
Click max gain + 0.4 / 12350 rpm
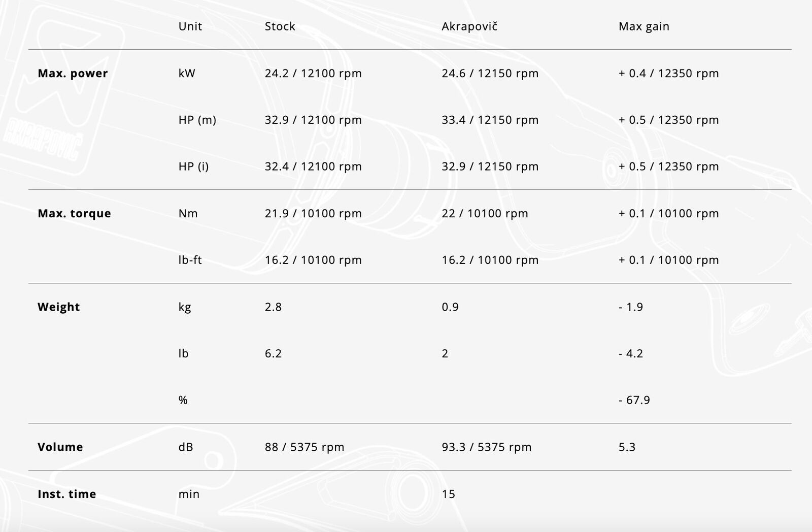tap(668, 74)
